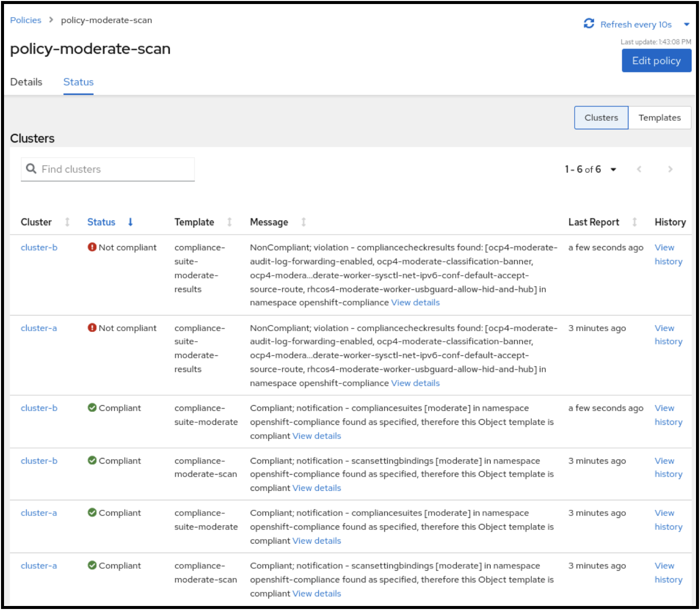Click the red Not compliant icon for cluster-b
The height and width of the screenshot is (611, 700).
click(92, 247)
